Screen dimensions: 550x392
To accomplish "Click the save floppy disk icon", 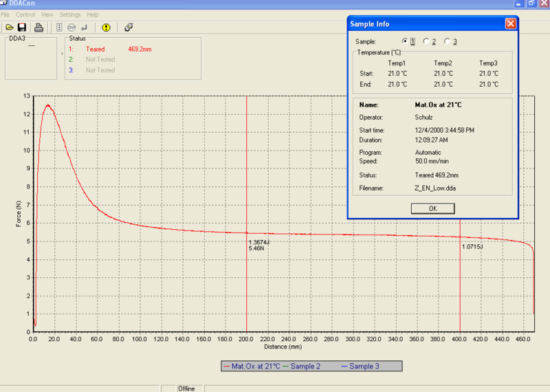I will [22, 28].
